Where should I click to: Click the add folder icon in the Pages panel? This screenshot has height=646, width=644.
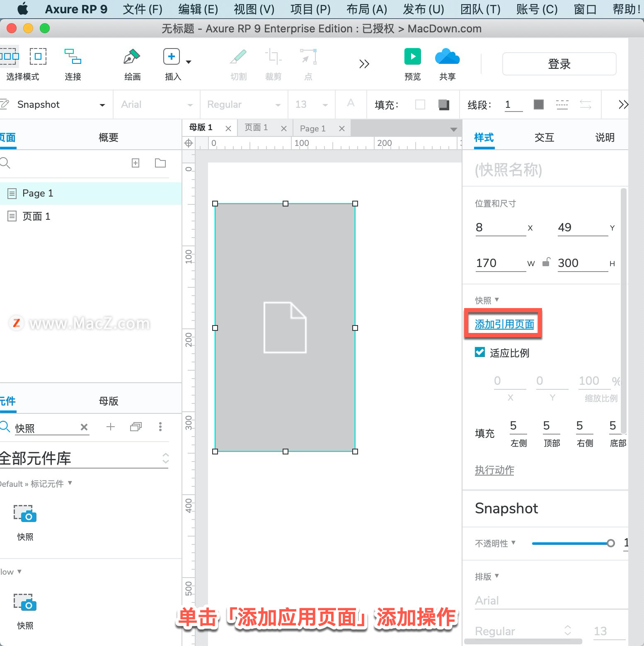160,163
